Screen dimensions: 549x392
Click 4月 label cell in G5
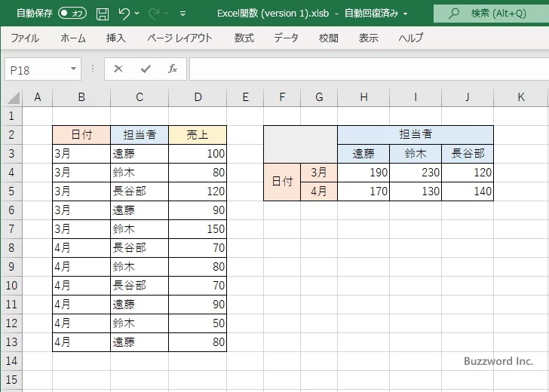point(319,191)
